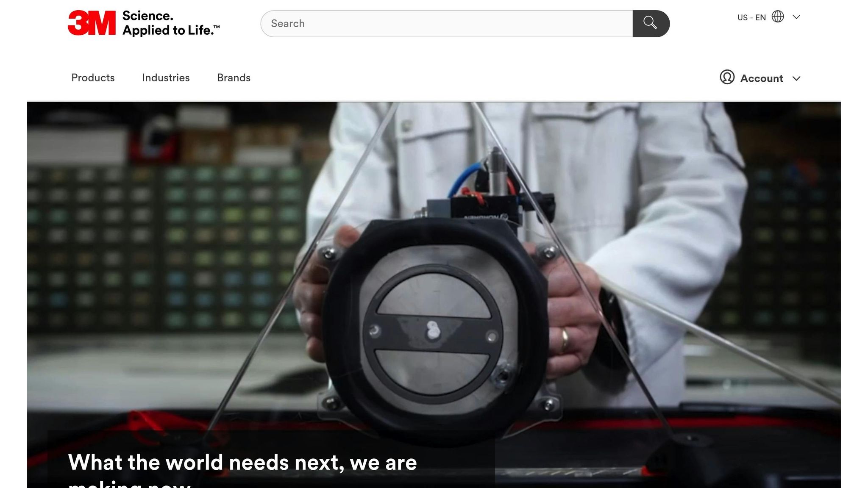The image size is (868, 488).
Task: Open the Brands menu
Action: point(234,78)
